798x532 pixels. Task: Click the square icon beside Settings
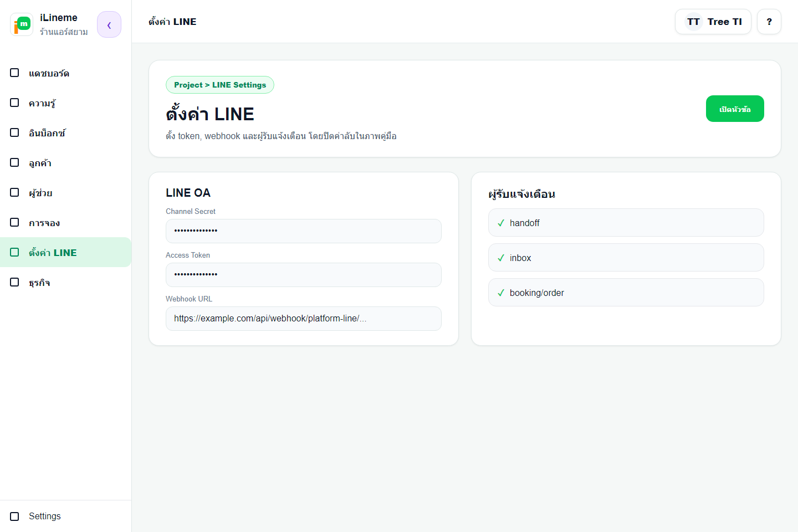coord(14,516)
